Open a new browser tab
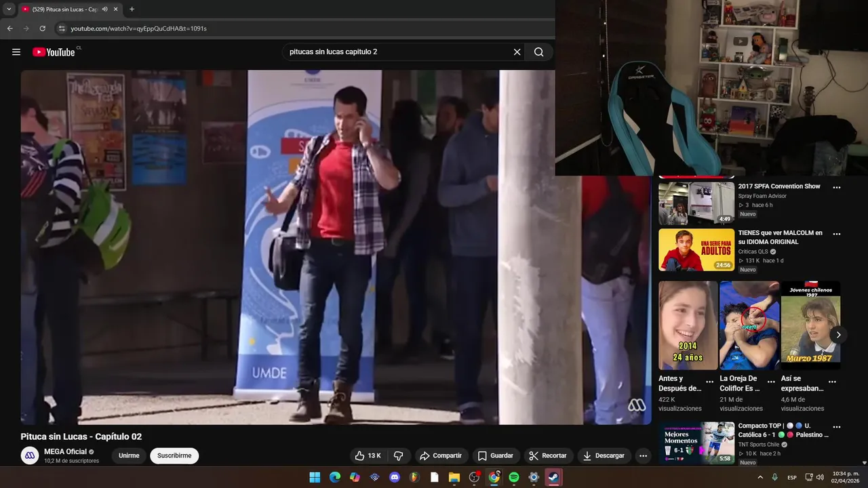 click(x=132, y=9)
